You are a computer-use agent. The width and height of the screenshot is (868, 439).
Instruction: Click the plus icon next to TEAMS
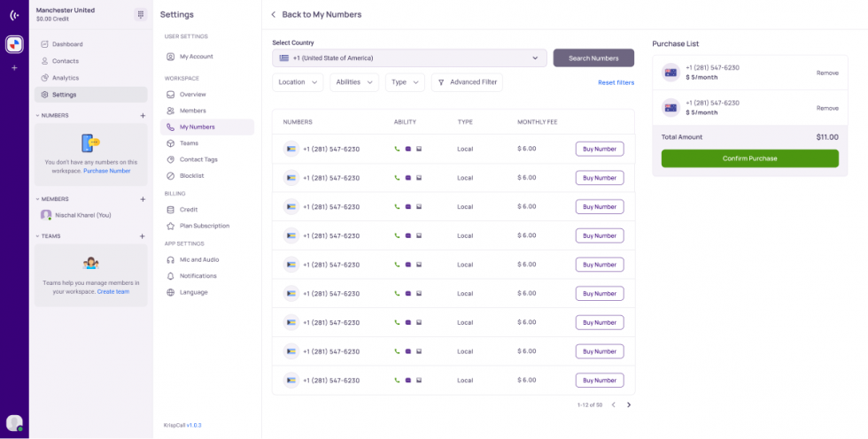tap(143, 236)
